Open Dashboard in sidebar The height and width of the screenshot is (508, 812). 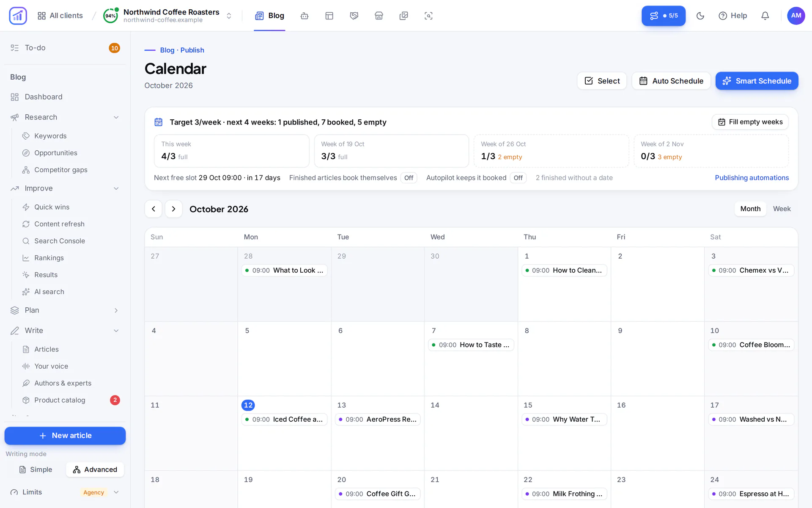[65, 97]
